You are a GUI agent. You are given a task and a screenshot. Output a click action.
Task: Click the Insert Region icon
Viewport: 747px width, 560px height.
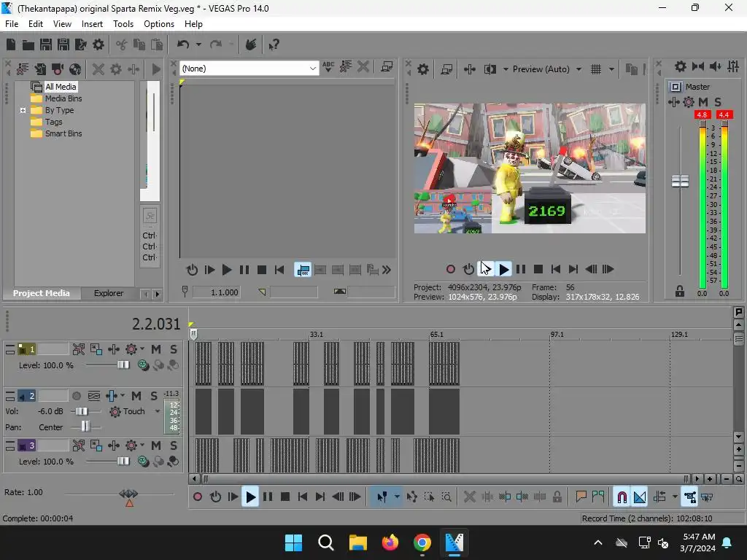pos(598,497)
